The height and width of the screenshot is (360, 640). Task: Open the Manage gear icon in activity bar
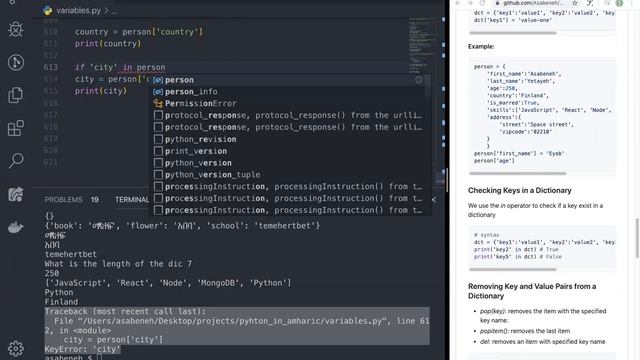[16, 348]
